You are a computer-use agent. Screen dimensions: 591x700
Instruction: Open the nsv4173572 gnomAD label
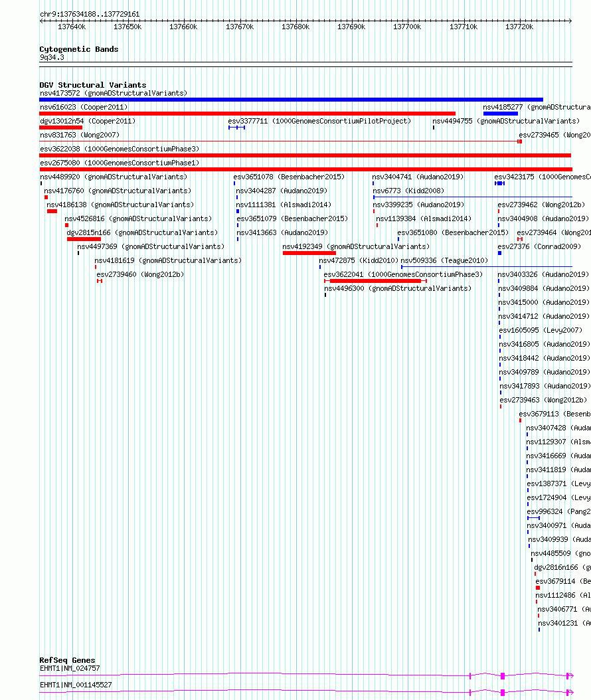pyautogui.click(x=114, y=93)
